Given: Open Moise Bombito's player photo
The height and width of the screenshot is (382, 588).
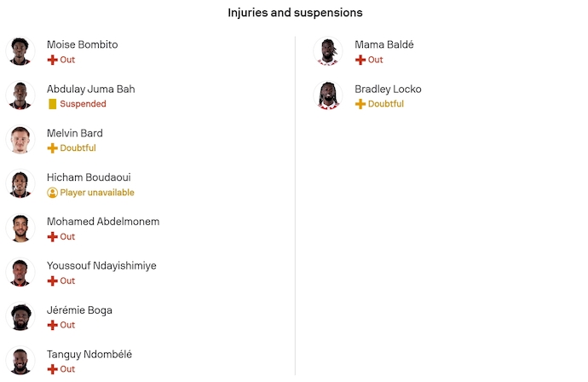Looking at the screenshot, I should click(20, 51).
